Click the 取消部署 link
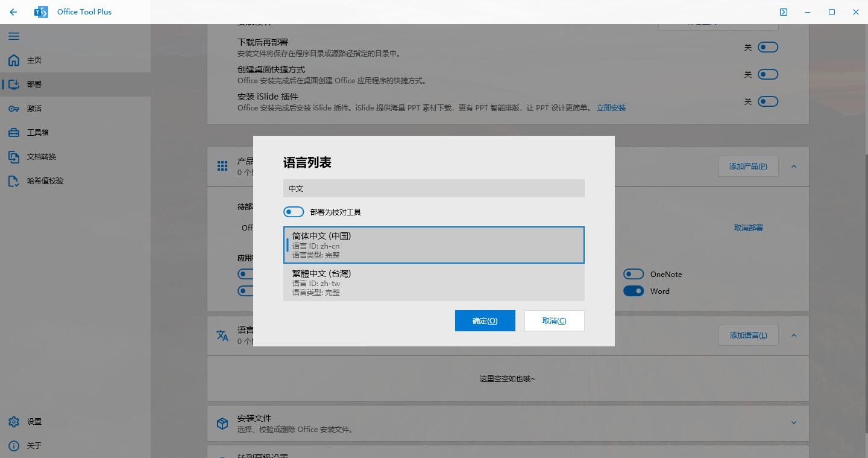The image size is (868, 458). (x=749, y=228)
